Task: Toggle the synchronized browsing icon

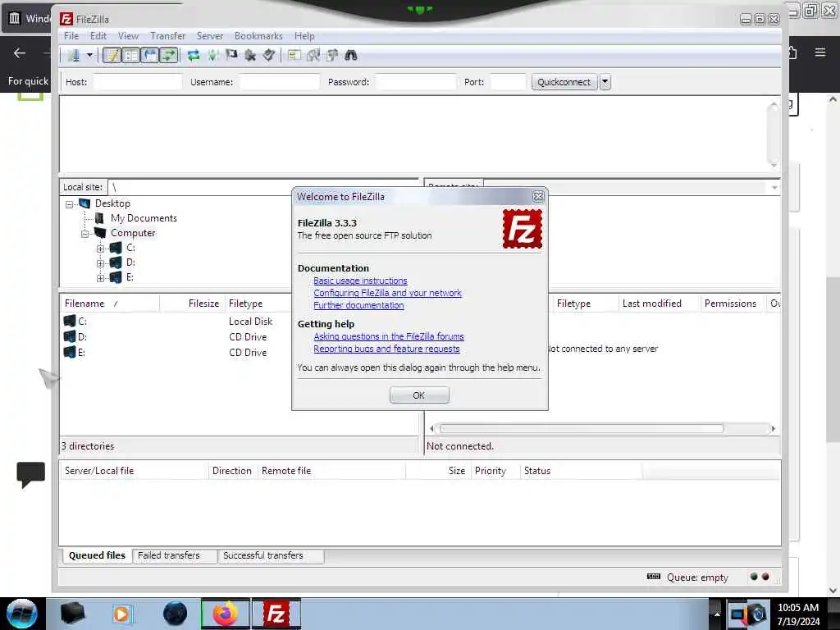Action: [332, 55]
